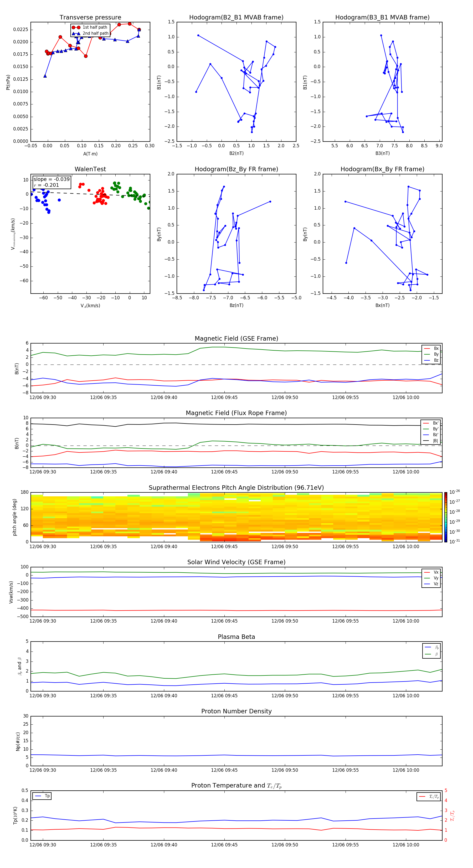This screenshot has height=868, width=473.
Task: Select the β legend entry in Plasma Beta plot
Action: [432, 654]
